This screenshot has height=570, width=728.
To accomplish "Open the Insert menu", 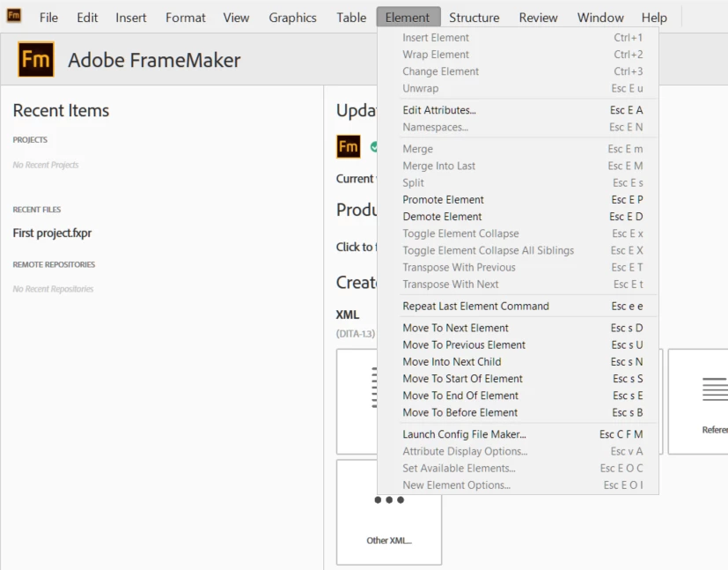I will pos(131,18).
